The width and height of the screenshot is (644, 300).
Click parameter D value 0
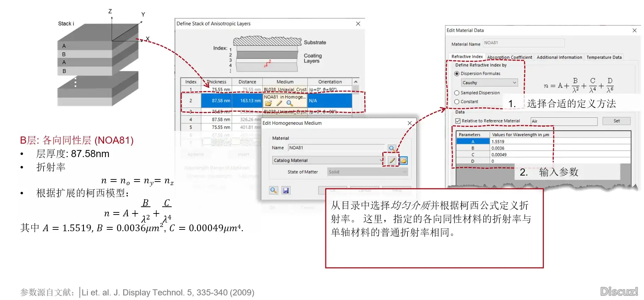tap(560, 161)
